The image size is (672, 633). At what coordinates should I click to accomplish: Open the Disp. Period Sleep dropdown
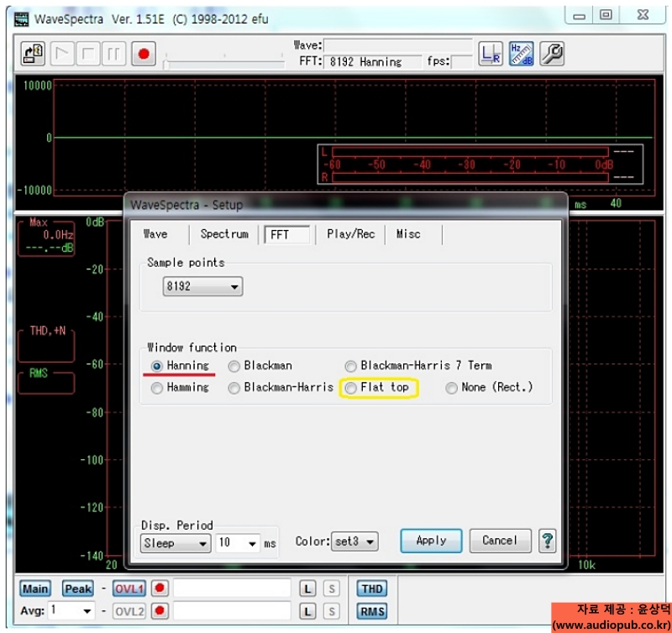point(176,543)
